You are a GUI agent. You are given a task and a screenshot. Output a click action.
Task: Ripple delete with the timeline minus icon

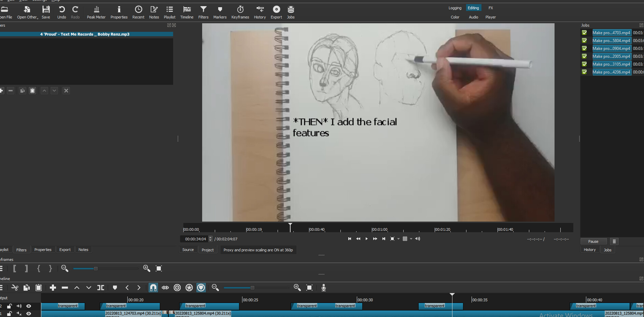point(65,288)
